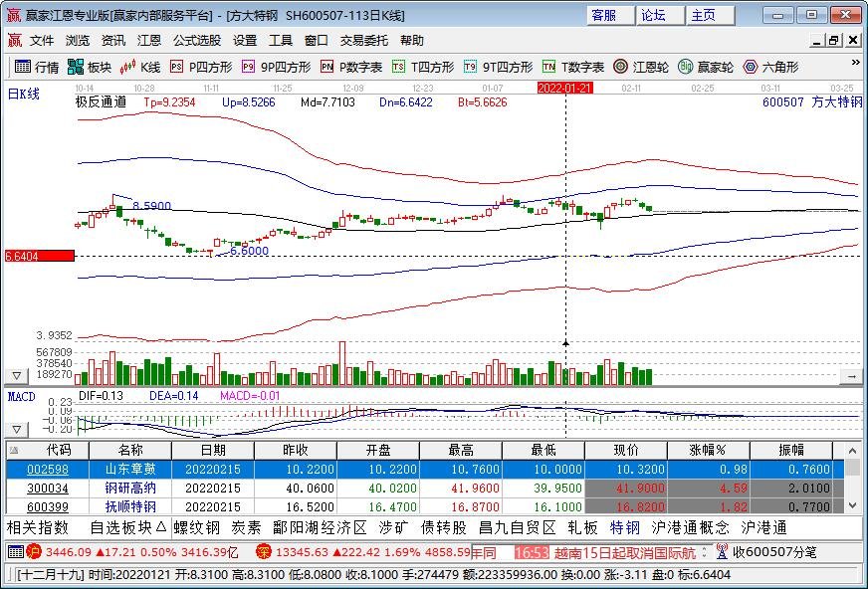This screenshot has height=589, width=868.
Task: Open the 帮助 menu
Action: [x=412, y=41]
